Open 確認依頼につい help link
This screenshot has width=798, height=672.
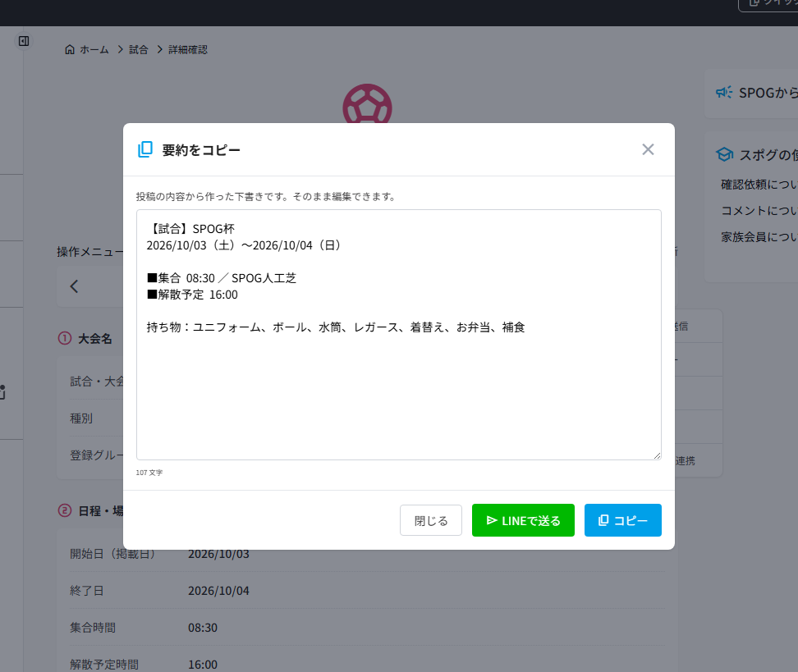point(759,184)
